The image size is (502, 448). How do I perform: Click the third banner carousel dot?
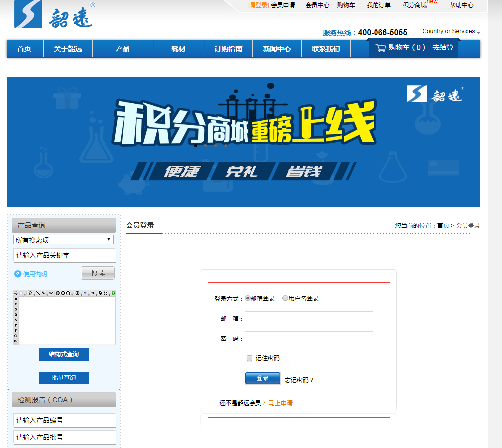click(x=216, y=146)
